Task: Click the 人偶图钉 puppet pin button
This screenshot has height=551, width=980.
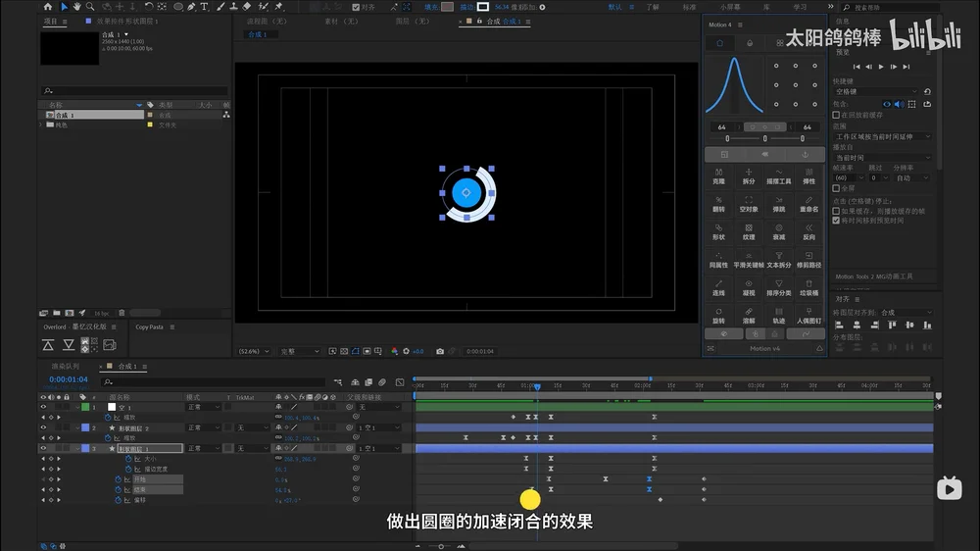Action: point(808,316)
